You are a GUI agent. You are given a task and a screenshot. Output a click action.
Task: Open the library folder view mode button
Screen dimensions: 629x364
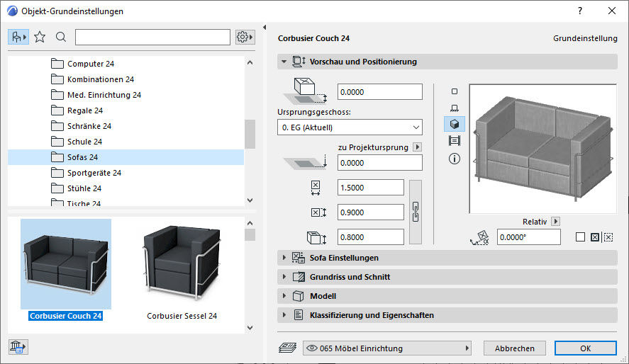pos(18,38)
